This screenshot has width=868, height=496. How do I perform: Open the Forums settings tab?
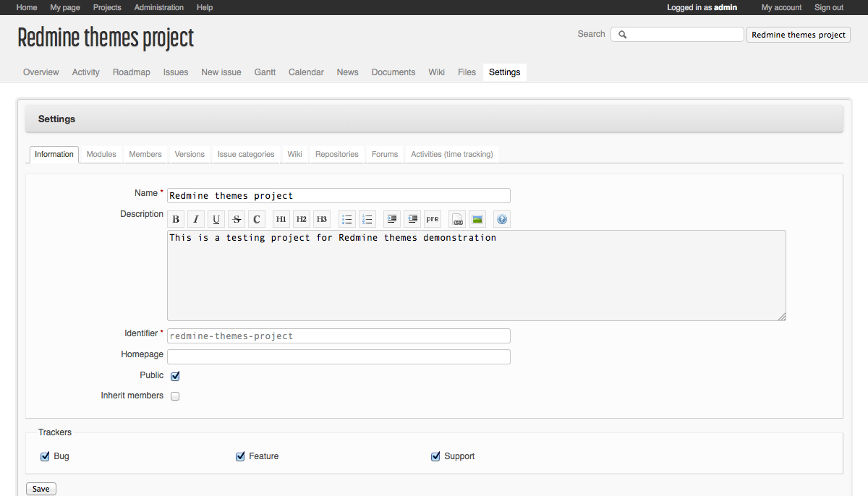coord(385,154)
